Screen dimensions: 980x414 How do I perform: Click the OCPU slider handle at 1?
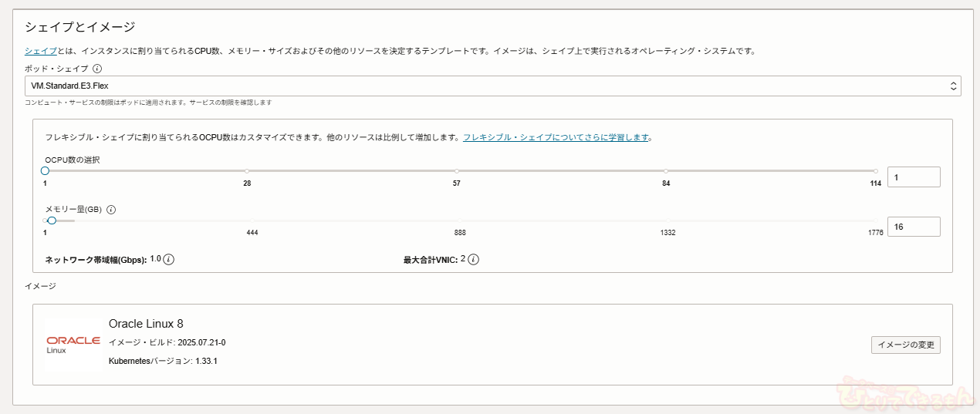[x=45, y=170]
